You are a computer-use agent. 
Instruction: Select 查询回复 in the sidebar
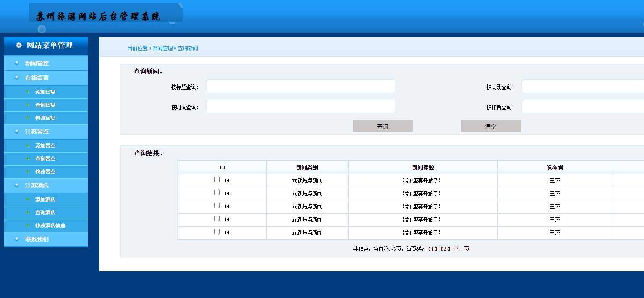tap(45, 105)
